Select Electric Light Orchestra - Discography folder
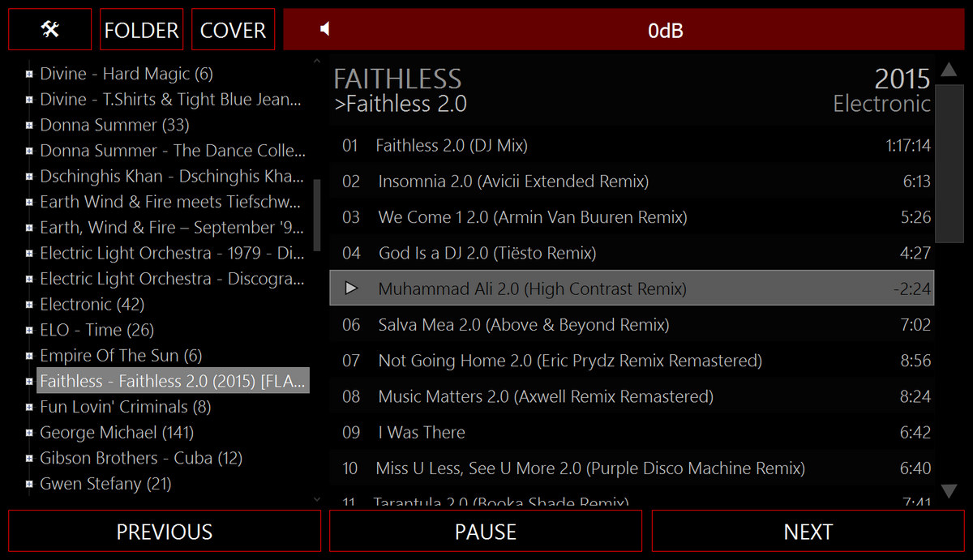The image size is (973, 560). pyautogui.click(x=172, y=279)
